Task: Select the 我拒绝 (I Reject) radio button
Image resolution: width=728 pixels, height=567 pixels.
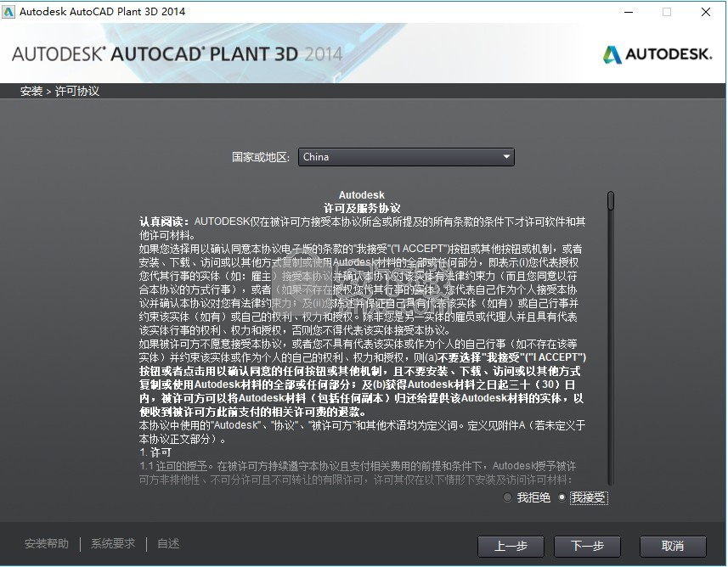Action: [x=507, y=497]
